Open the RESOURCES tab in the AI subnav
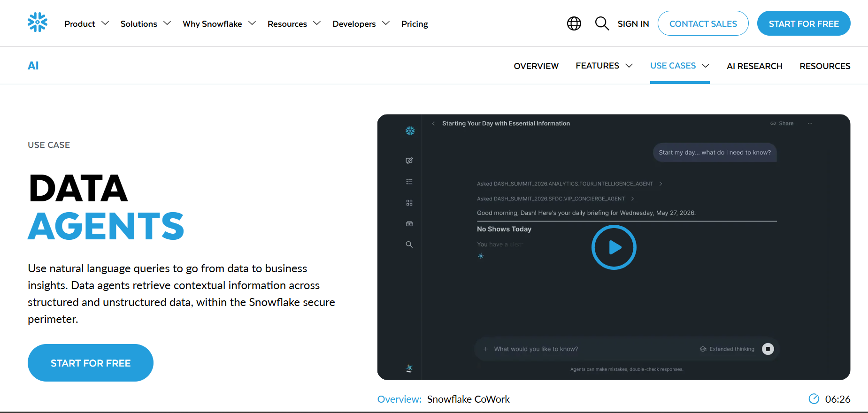Screen dimensions: 868x413 825,66
